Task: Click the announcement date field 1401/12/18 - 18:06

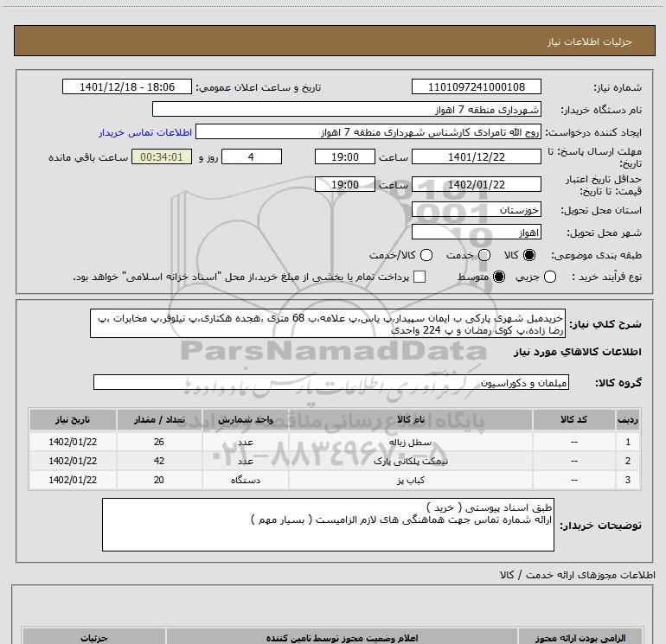Action: click(127, 87)
